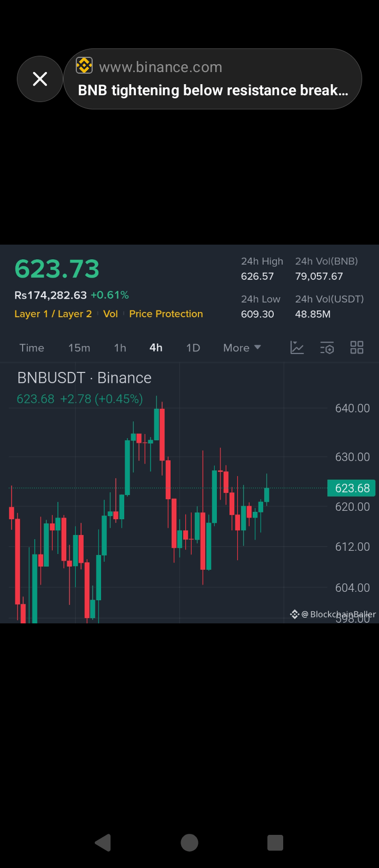Open the www.binance.com address pill
The width and height of the screenshot is (379, 868).
click(213, 79)
